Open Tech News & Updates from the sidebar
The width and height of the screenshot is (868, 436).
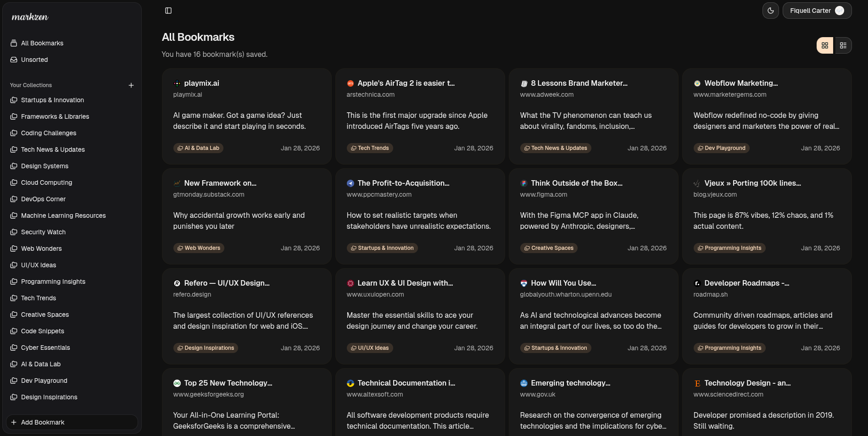(x=52, y=149)
